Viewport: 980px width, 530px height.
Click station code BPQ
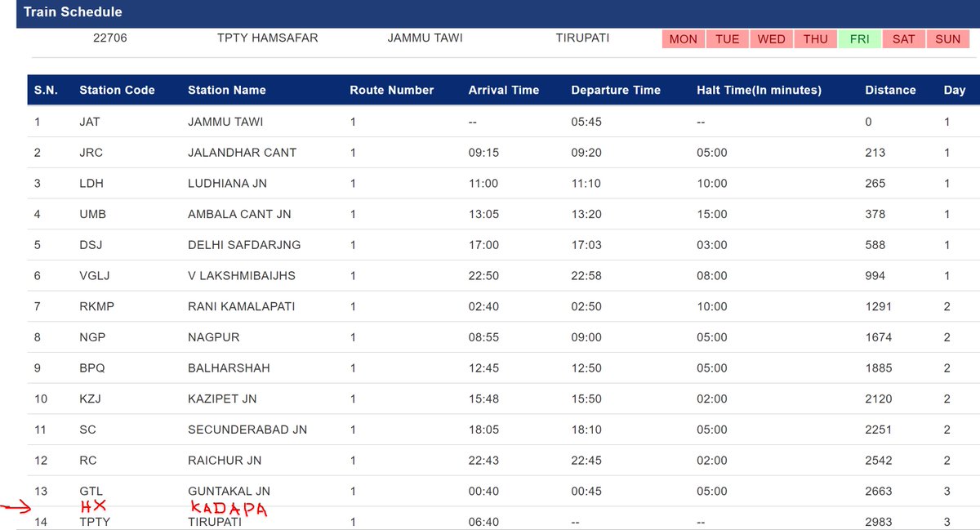click(91, 368)
